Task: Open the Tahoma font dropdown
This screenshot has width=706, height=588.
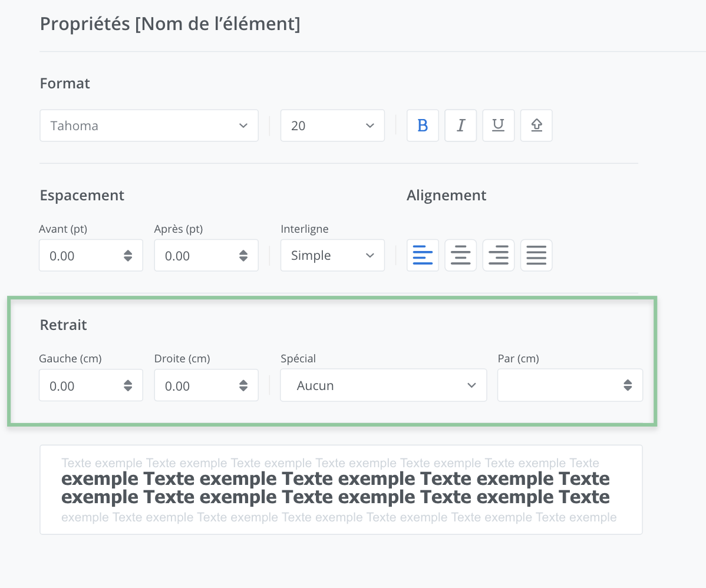Action: [149, 125]
